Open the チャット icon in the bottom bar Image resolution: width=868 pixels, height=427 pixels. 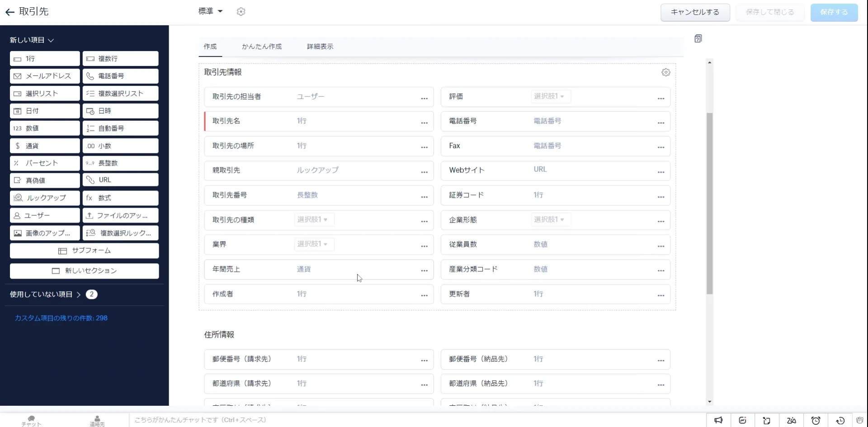[x=31, y=421]
